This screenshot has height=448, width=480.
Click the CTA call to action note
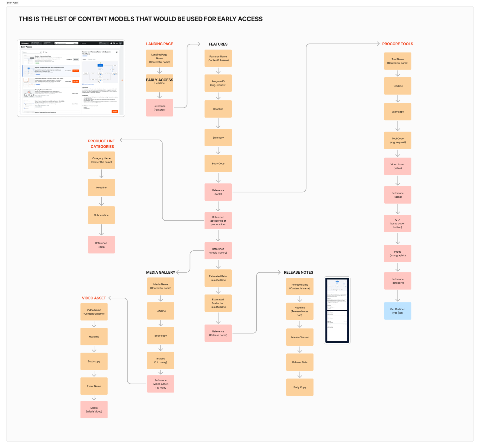(x=397, y=223)
